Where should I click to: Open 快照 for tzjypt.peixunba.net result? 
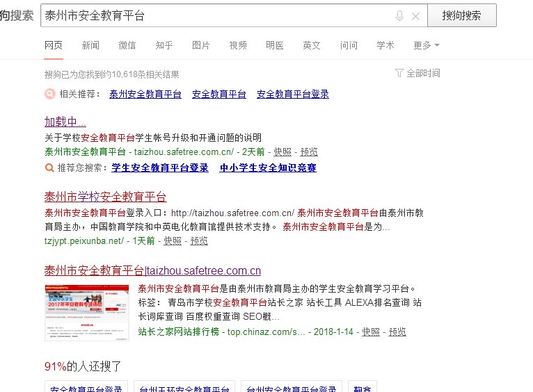(173, 241)
